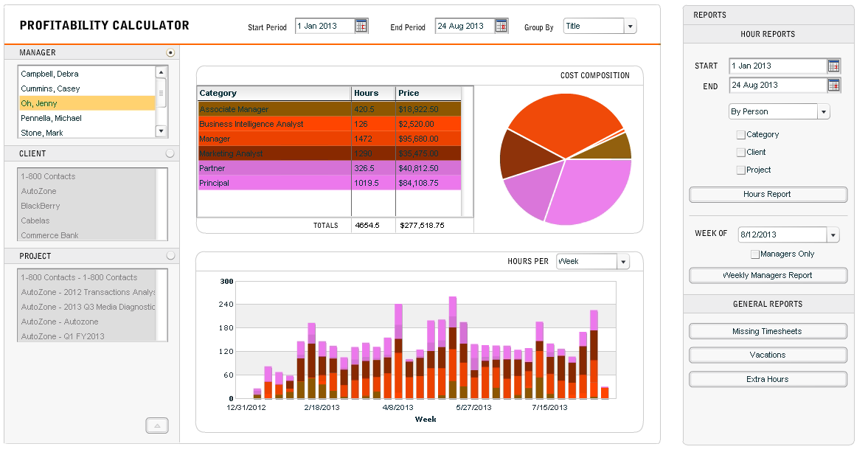Screen dimensions: 868x455
Task: Tick the Client checkbox in Hour Reports
Action: coord(740,152)
